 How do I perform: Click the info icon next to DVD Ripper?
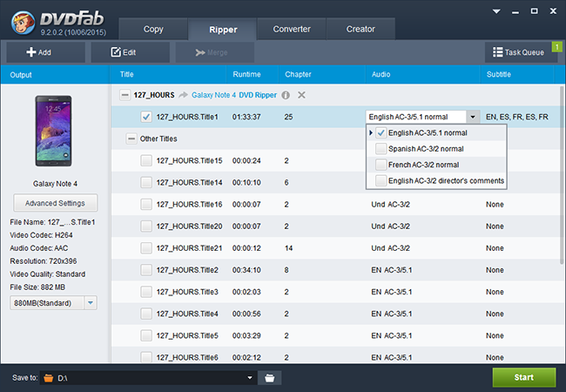click(286, 95)
